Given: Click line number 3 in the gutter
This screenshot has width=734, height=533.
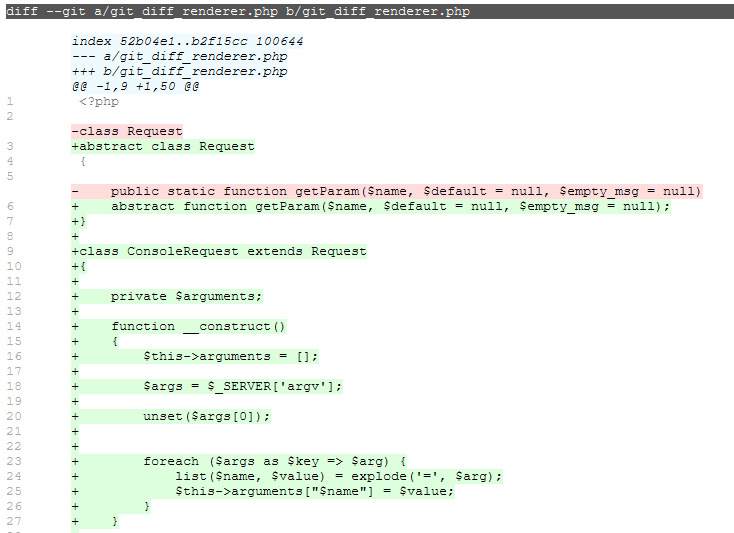Looking at the screenshot, I should [10, 146].
